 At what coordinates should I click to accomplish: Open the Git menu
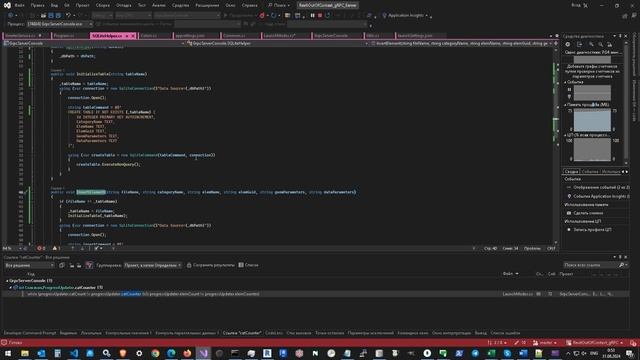67,5
